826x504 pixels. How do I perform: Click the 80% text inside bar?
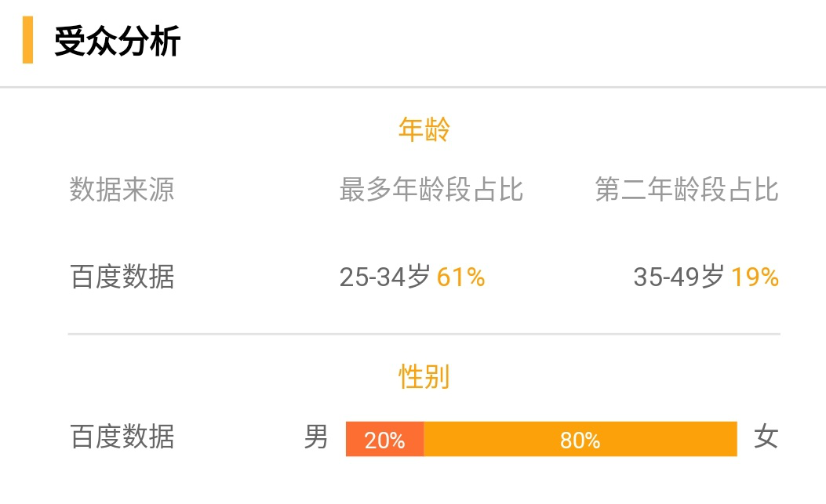[580, 441]
